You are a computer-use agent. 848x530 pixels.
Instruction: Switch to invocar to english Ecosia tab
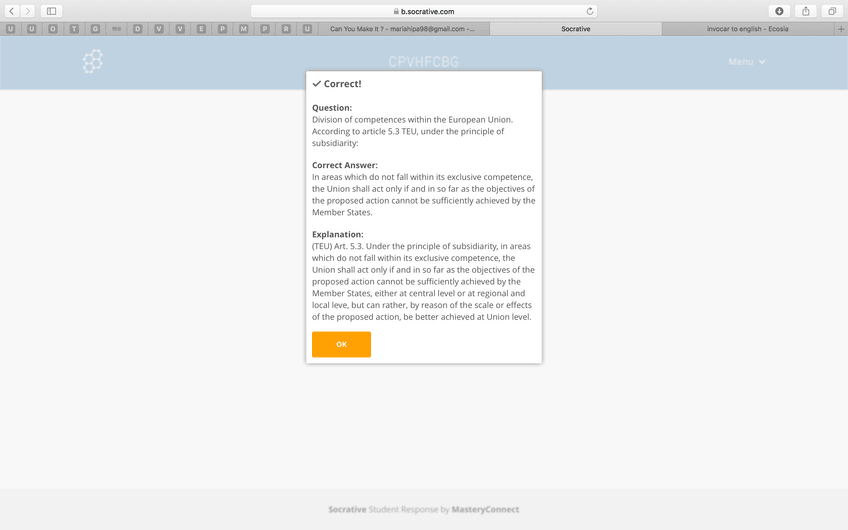tap(747, 29)
